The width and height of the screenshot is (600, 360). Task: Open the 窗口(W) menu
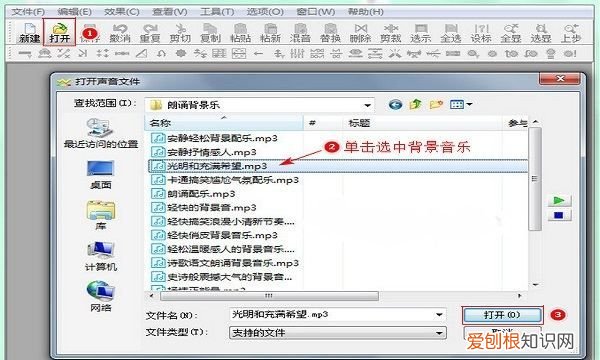pyautogui.click(x=316, y=12)
